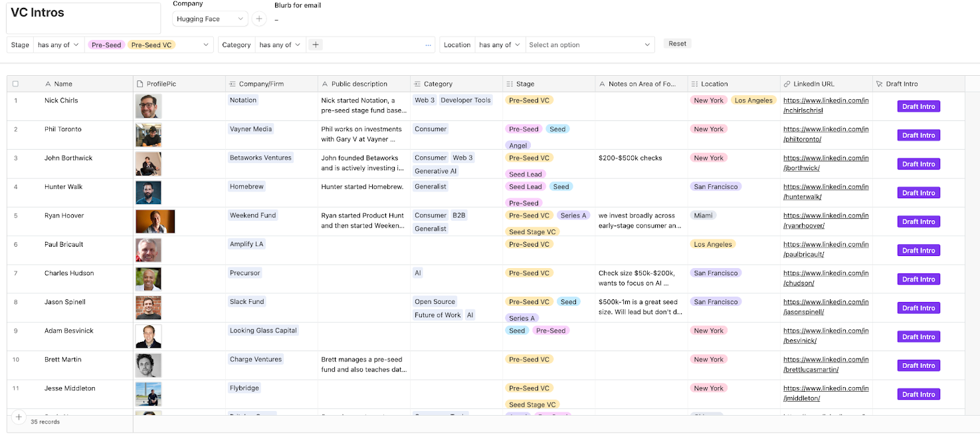This screenshot has width=980, height=437.
Task: Click Draft Intro button for Nick Chirls
Action: [x=918, y=106]
